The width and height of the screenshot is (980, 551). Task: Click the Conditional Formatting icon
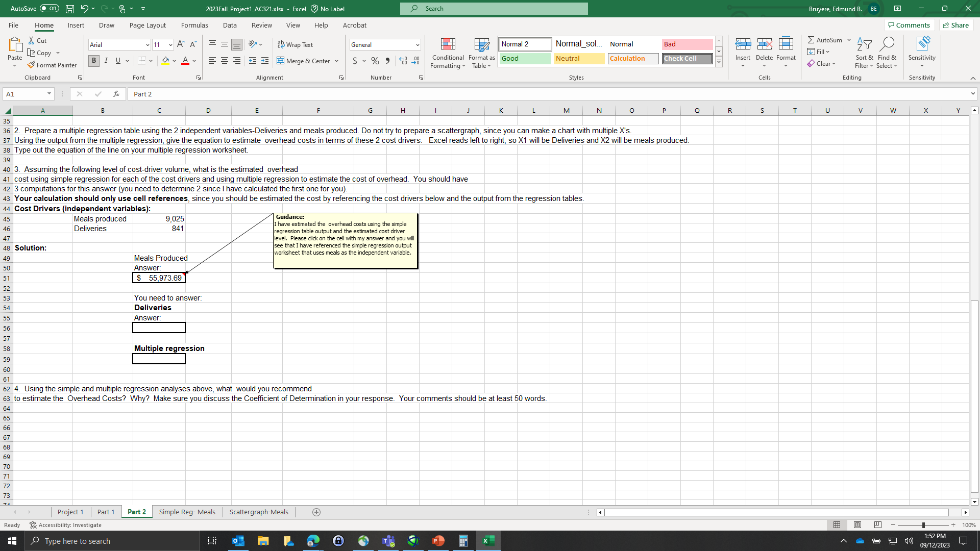(448, 45)
